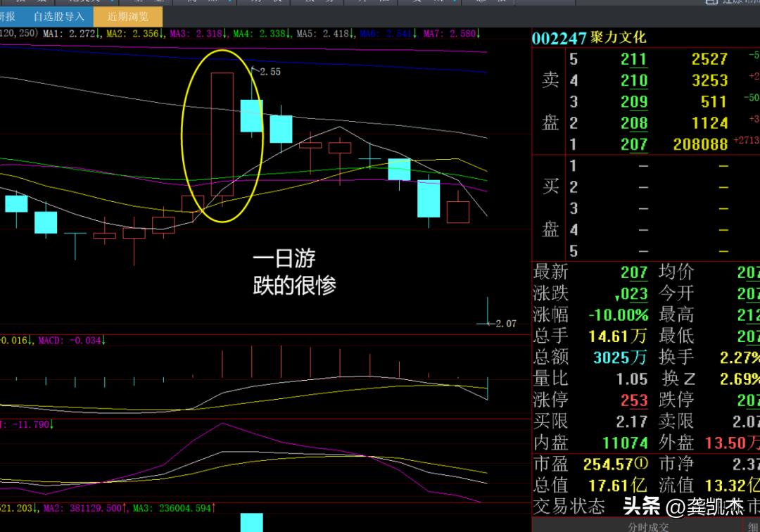This screenshot has width=760, height=532.
Task: Click the 涨停 limit-up price 253
Action: (633, 400)
